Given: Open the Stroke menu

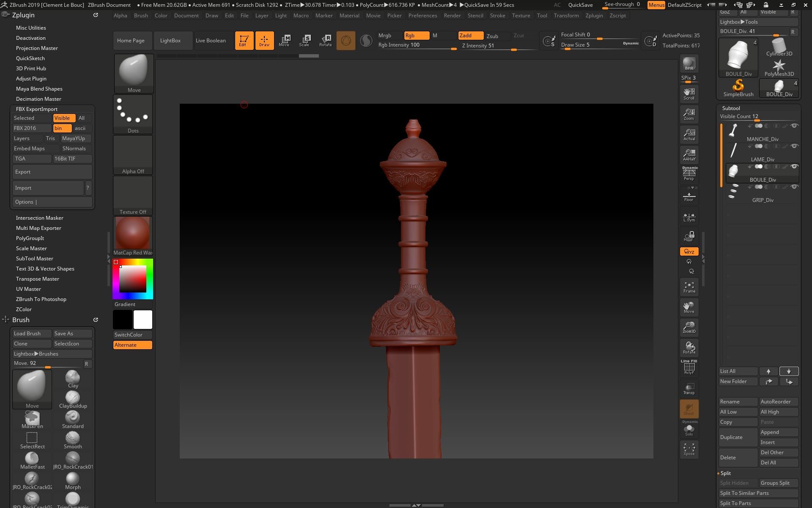Looking at the screenshot, I should [x=497, y=16].
